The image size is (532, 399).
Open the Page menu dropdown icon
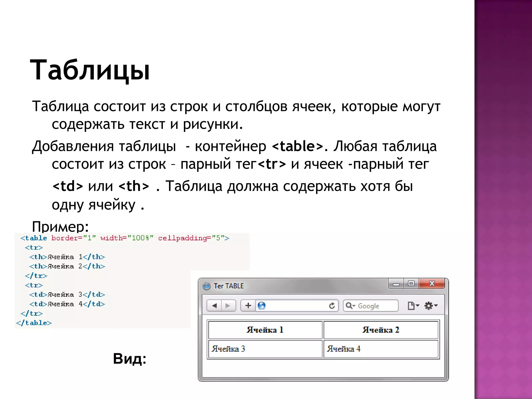(x=413, y=306)
